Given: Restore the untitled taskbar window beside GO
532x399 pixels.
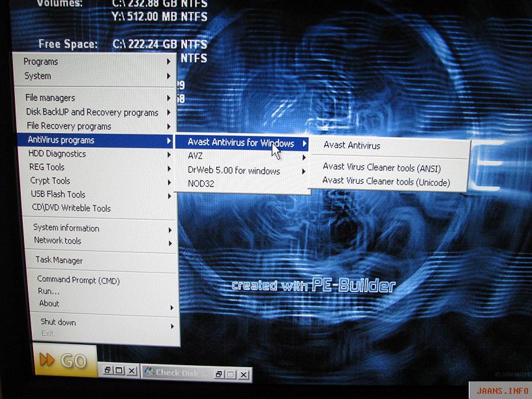Looking at the screenshot, I should click(x=107, y=370).
